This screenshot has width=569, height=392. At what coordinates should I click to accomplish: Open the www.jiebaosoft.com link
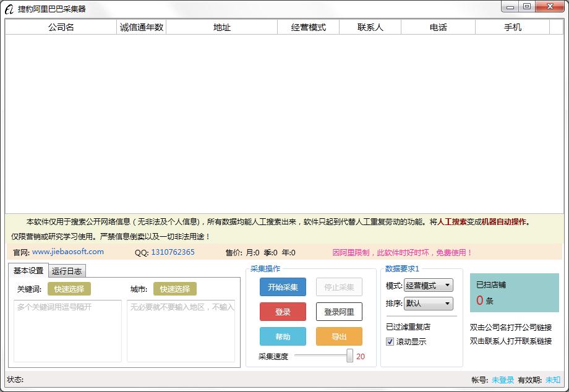coord(68,252)
